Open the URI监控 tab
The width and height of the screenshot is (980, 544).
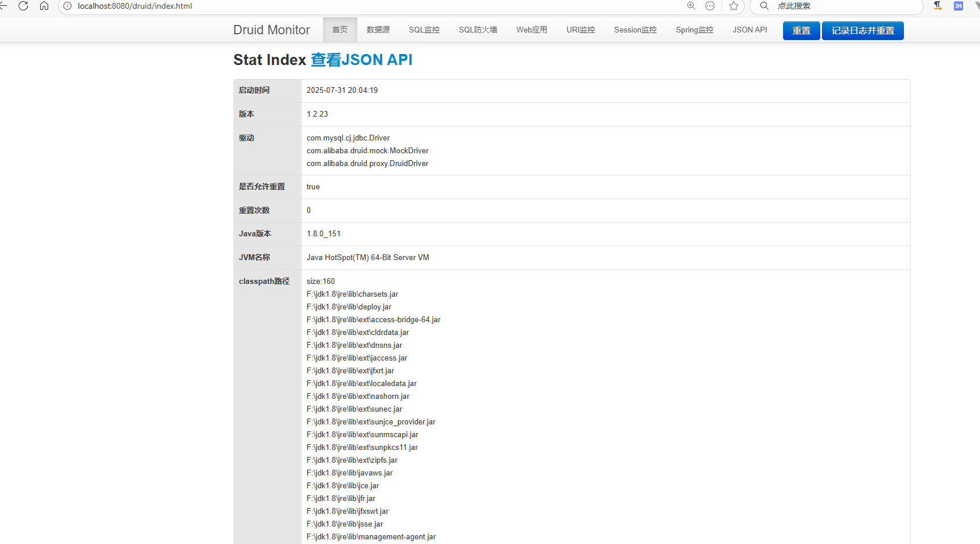point(581,30)
